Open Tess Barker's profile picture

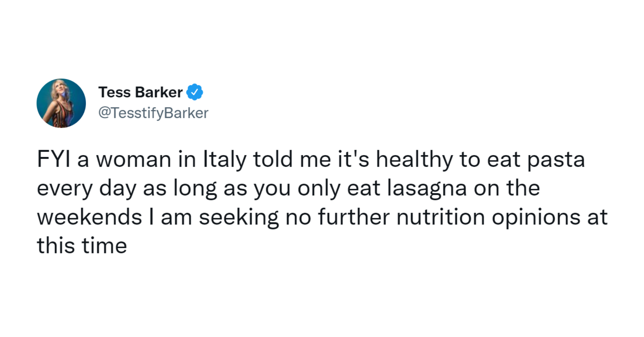click(x=61, y=103)
